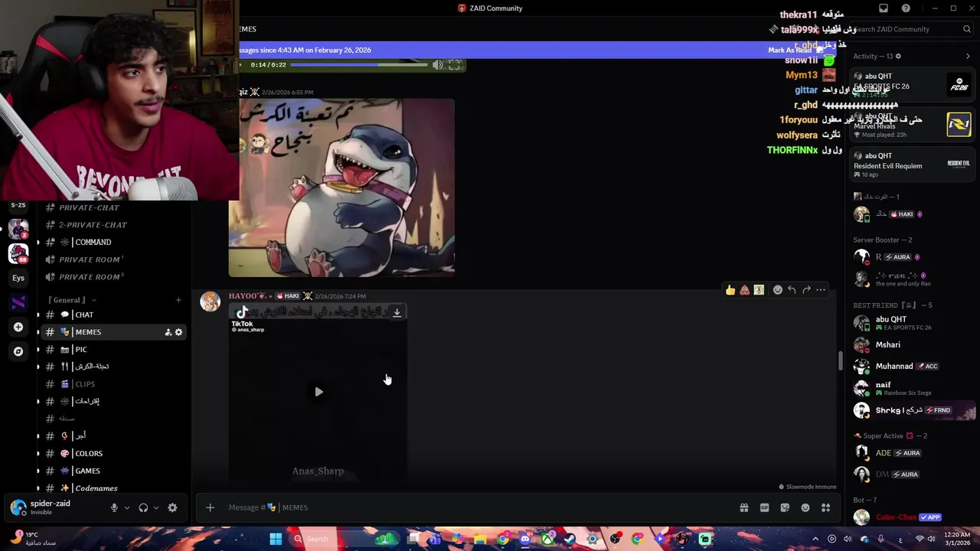
Task: Open the emoji picker in message bar
Action: click(x=805, y=507)
